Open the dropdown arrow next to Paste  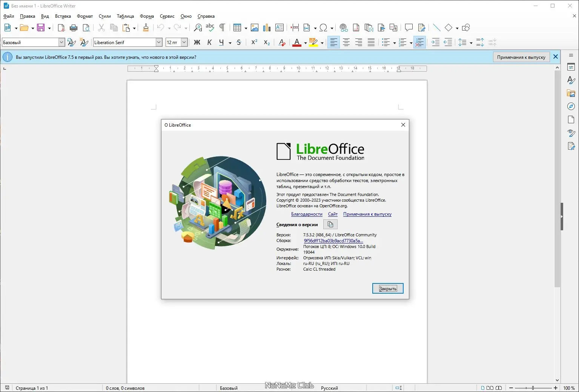134,28
